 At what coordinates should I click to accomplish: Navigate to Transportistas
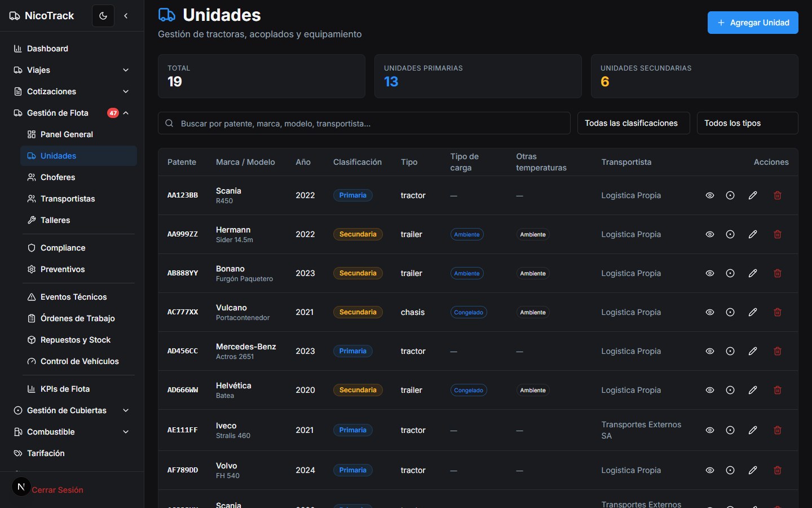(x=78, y=199)
